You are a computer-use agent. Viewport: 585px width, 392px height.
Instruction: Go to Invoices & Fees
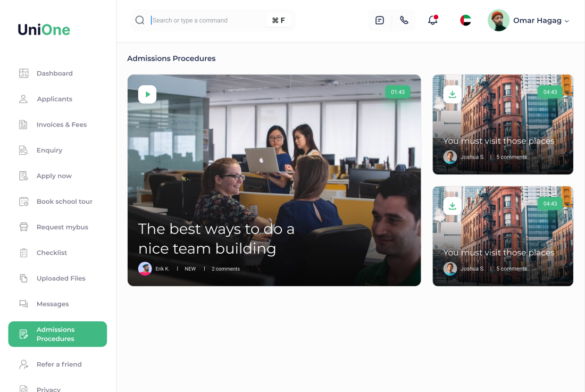coord(61,124)
